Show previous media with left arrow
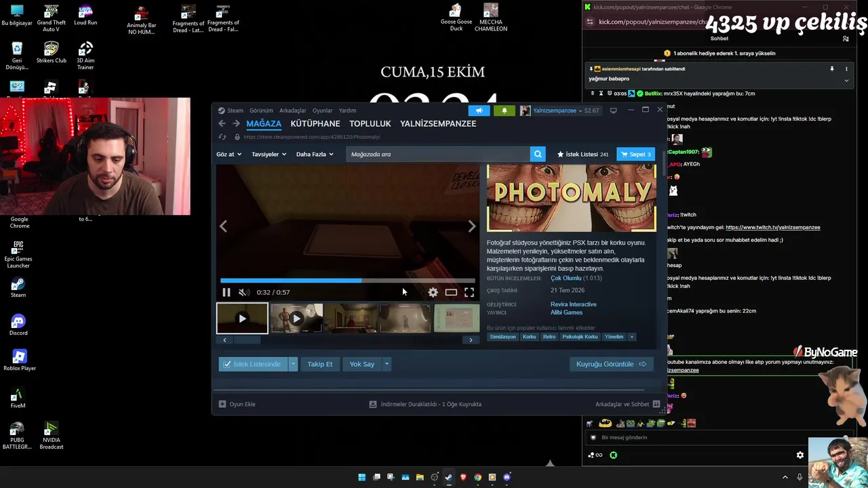 [x=223, y=226]
